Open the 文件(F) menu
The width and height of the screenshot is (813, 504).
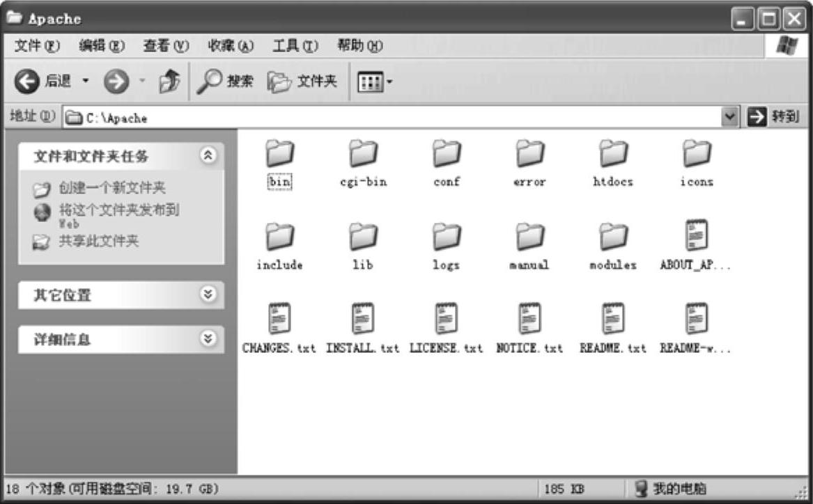point(37,45)
